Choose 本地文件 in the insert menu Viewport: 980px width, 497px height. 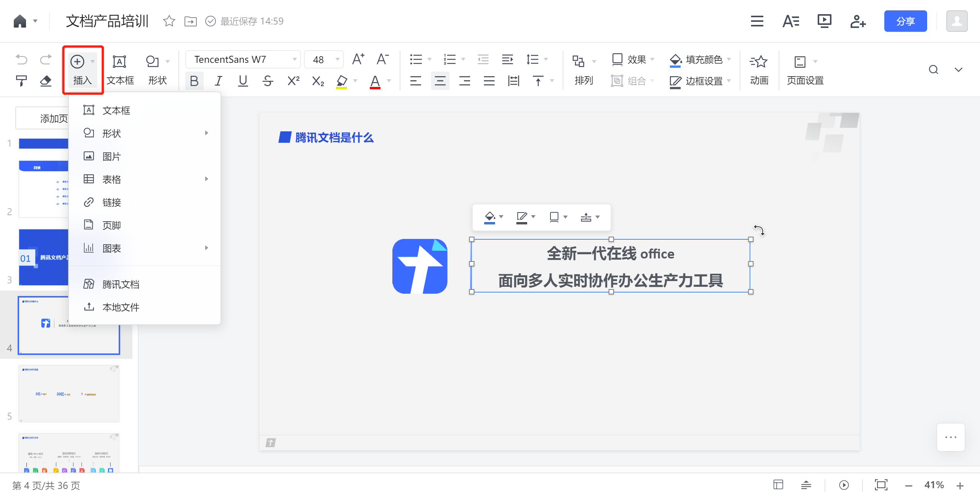pyautogui.click(x=121, y=307)
